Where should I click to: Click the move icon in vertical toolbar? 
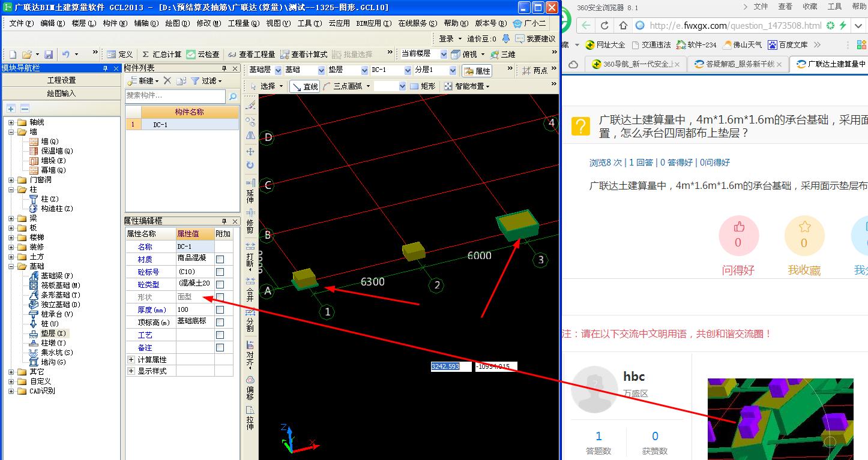(250, 151)
